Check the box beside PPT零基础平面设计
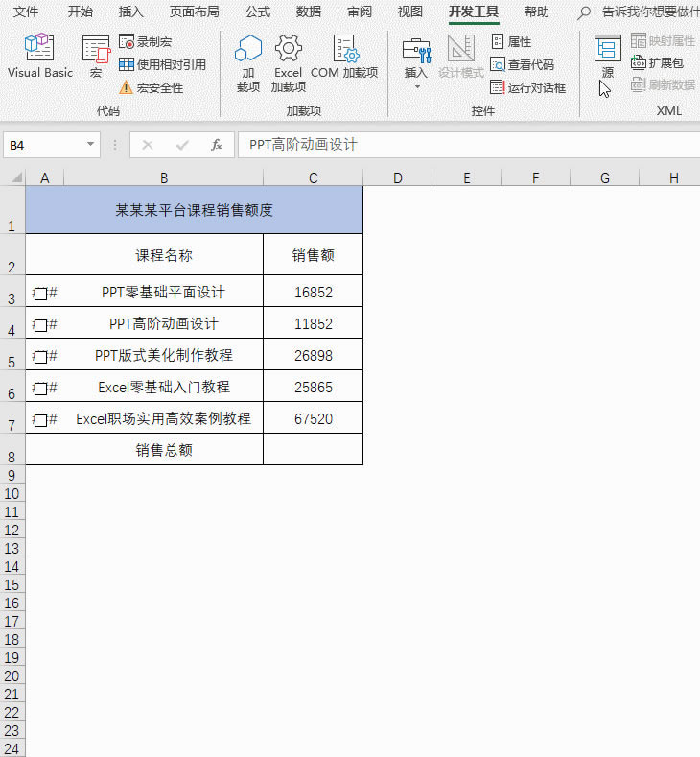Image resolution: width=700 pixels, height=757 pixels. [x=40, y=294]
